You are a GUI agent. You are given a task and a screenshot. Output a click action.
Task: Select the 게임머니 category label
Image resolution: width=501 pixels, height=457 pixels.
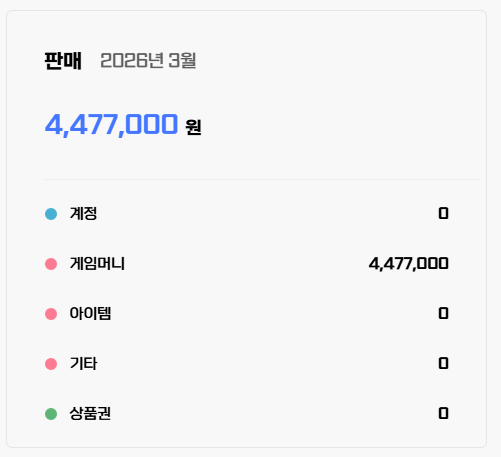coord(97,263)
